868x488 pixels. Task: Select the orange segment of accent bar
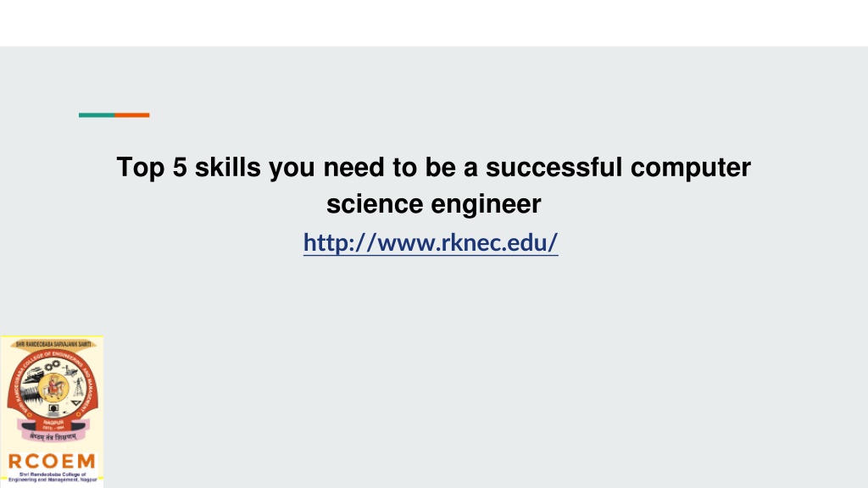pos(131,115)
